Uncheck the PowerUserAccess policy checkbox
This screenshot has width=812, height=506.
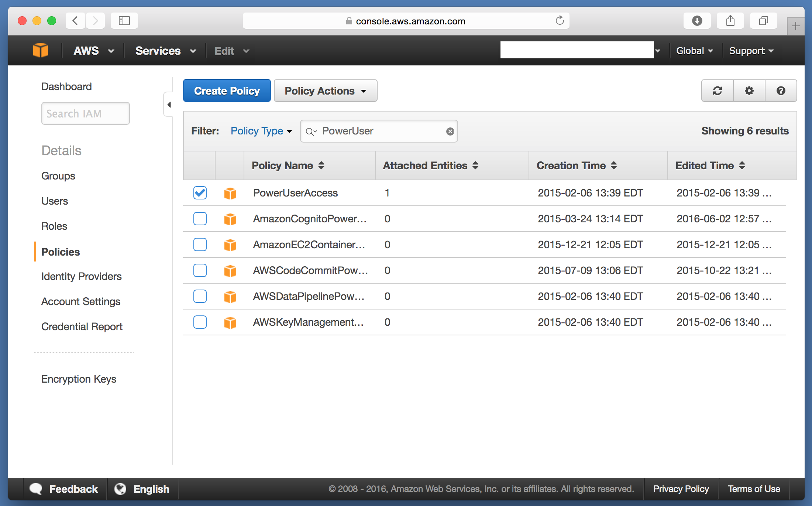[200, 193]
